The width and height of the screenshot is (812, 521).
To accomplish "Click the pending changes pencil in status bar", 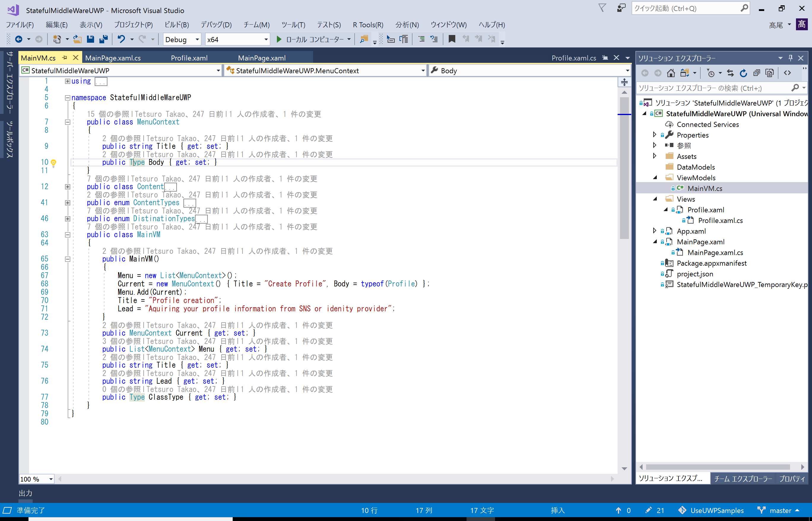I will 648,510.
